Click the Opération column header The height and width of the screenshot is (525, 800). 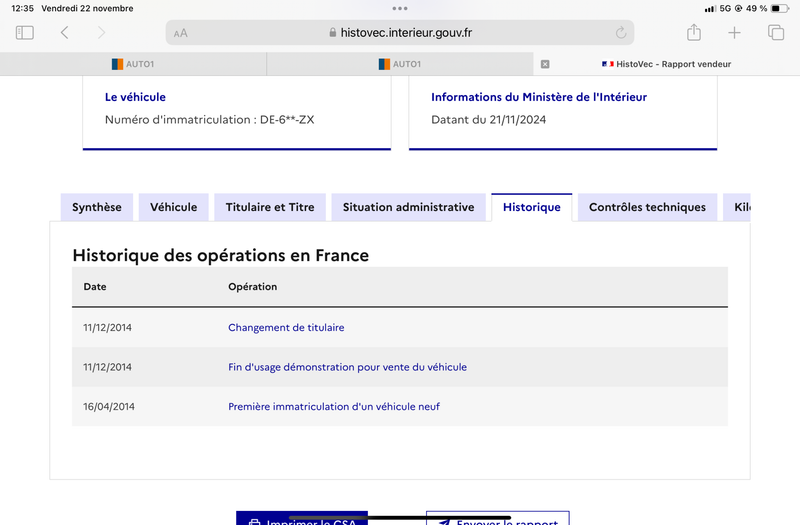pyautogui.click(x=253, y=287)
